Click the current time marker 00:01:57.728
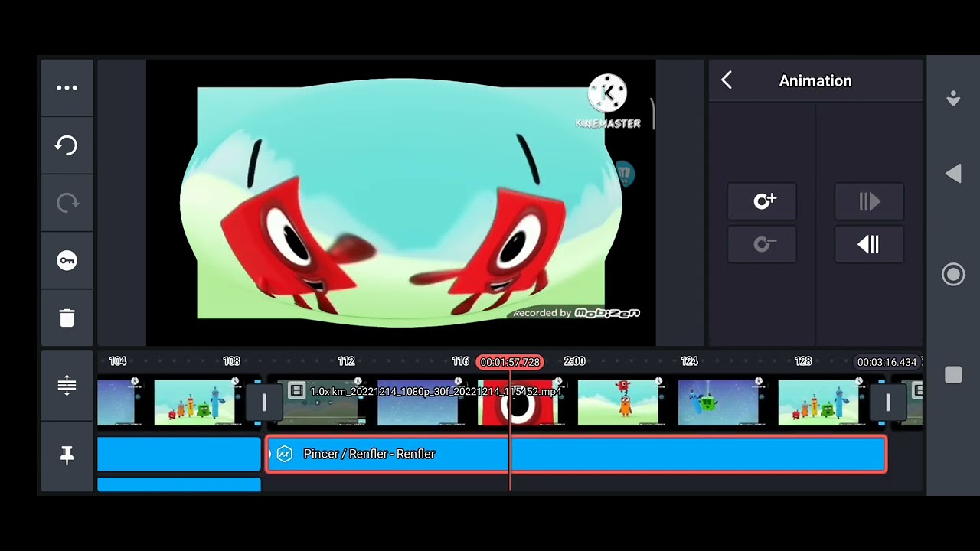The width and height of the screenshot is (980, 551). [510, 362]
